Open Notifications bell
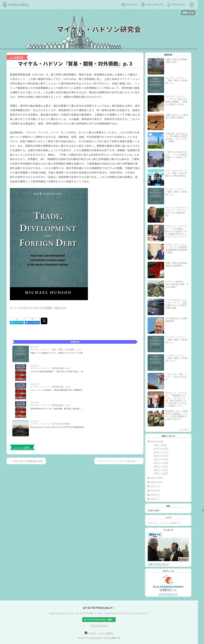The height and width of the screenshot is (644, 204). 176,4
